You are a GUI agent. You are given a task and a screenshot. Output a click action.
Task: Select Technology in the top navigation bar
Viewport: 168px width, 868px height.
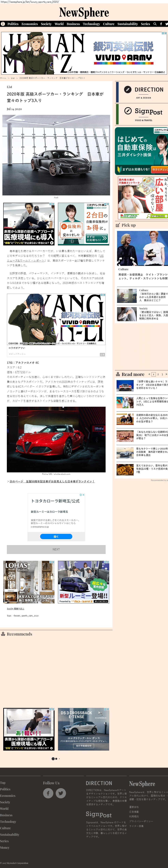(91, 24)
